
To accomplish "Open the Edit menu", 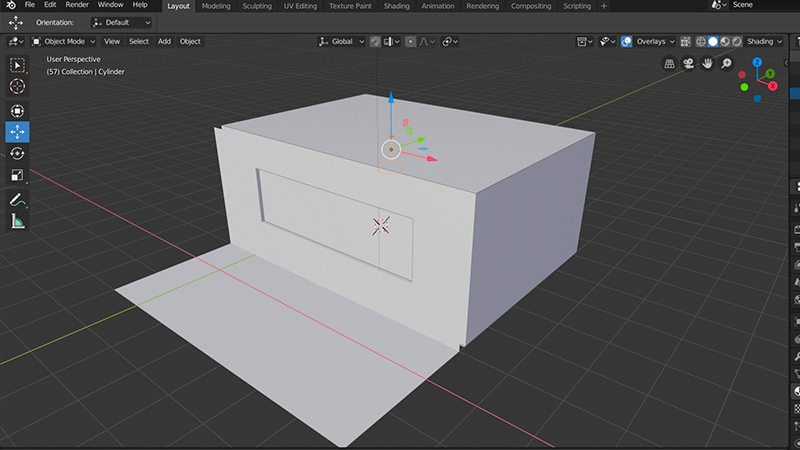I will click(50, 5).
